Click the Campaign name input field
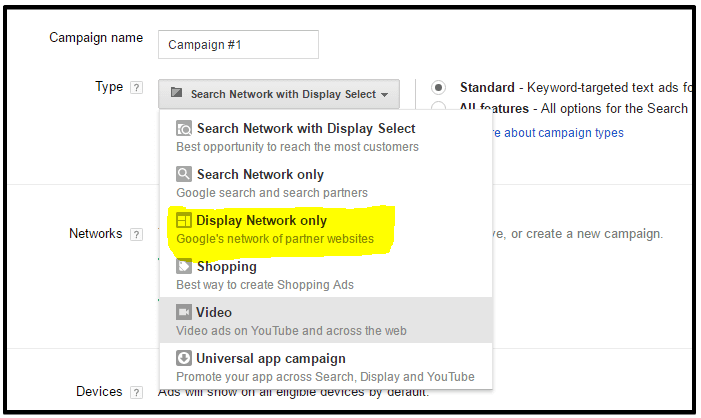Image resolution: width=701 pixels, height=418 pixels. coord(238,44)
